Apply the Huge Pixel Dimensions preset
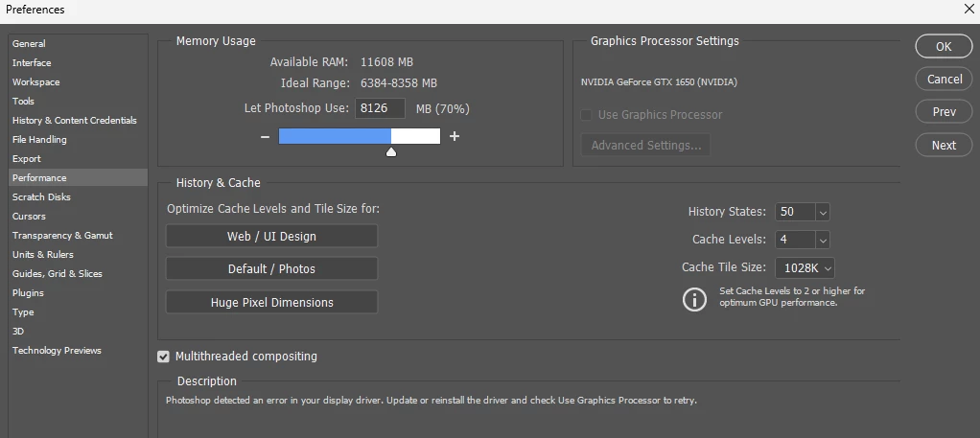 tap(271, 303)
